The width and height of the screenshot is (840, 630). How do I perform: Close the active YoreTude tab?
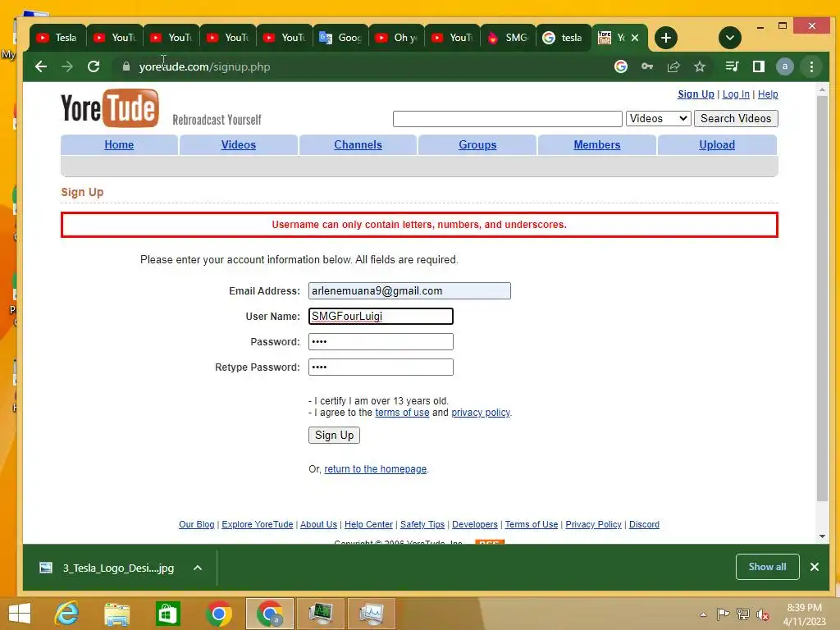tap(635, 38)
